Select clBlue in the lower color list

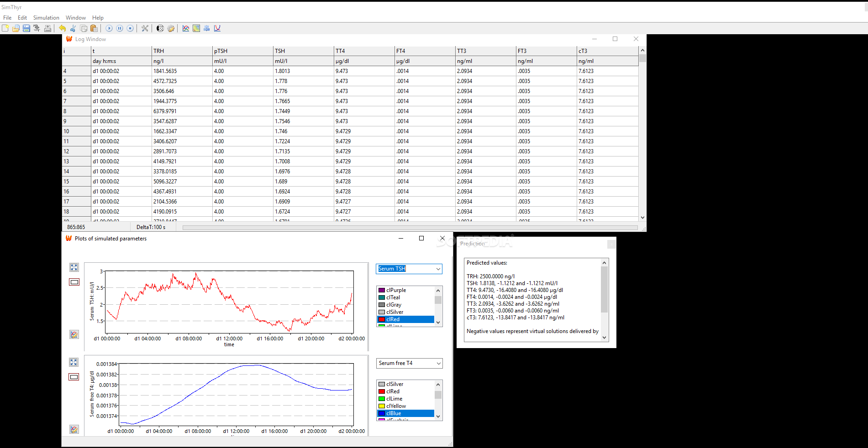(x=405, y=413)
